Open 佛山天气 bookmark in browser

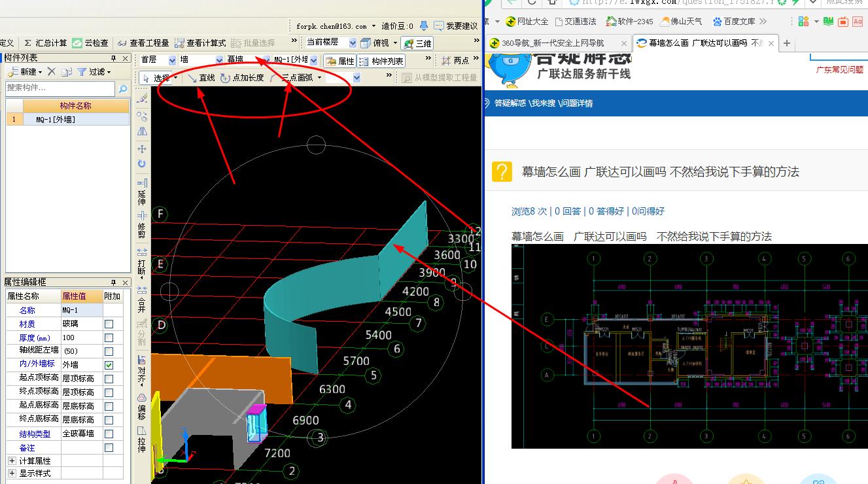click(682, 21)
